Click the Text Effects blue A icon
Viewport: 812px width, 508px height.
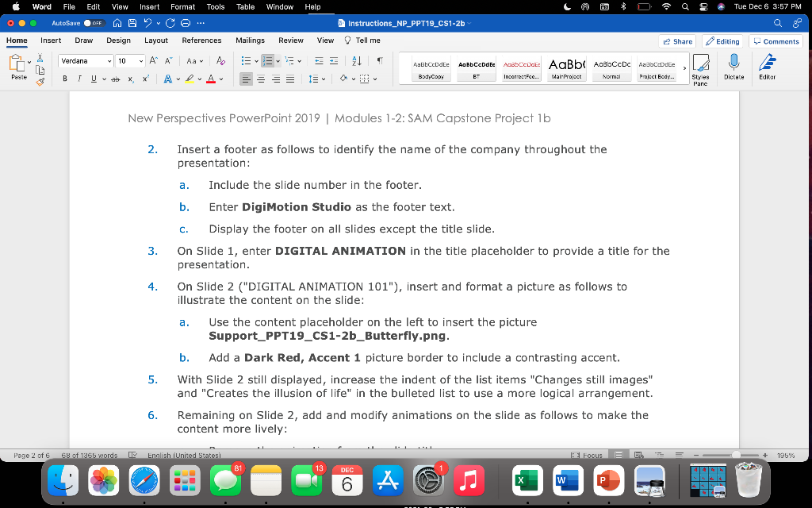168,79
